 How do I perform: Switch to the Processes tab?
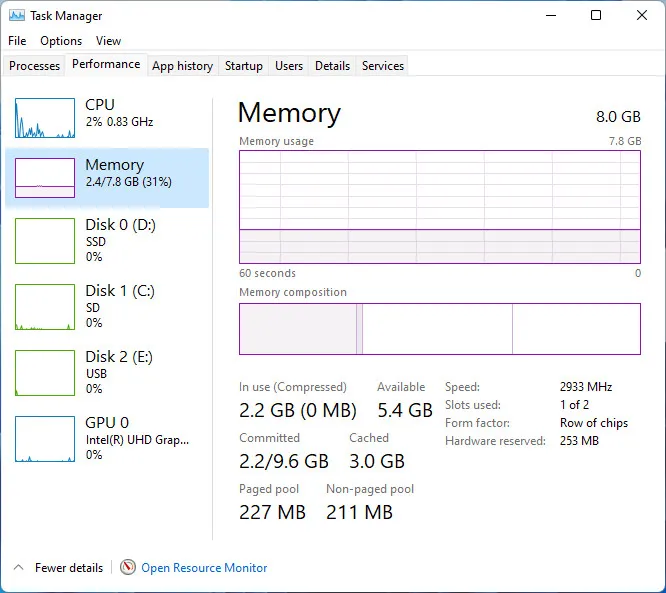tap(35, 66)
